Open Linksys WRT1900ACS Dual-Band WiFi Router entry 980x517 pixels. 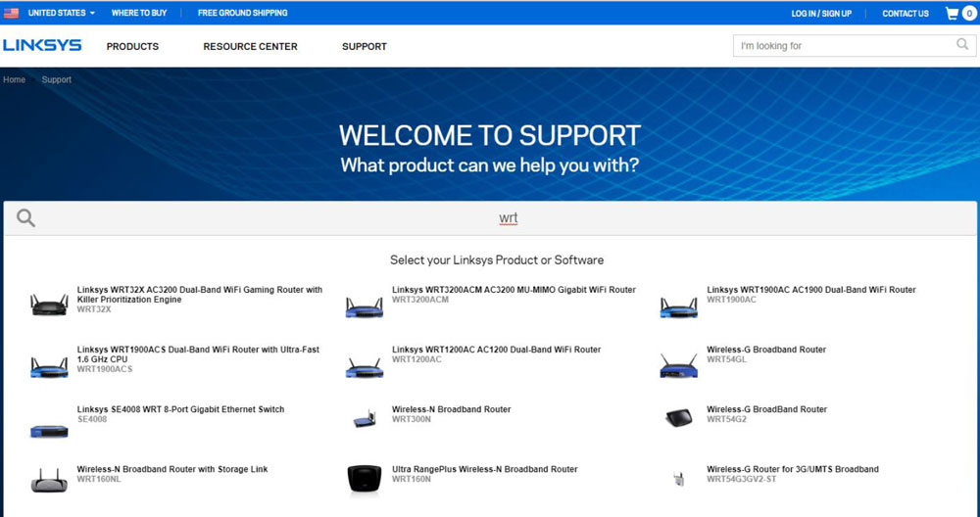pyautogui.click(x=198, y=354)
